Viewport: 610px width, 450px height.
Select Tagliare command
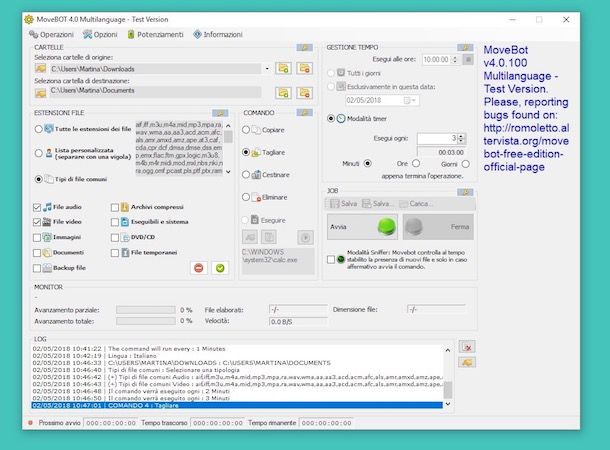pos(245,152)
